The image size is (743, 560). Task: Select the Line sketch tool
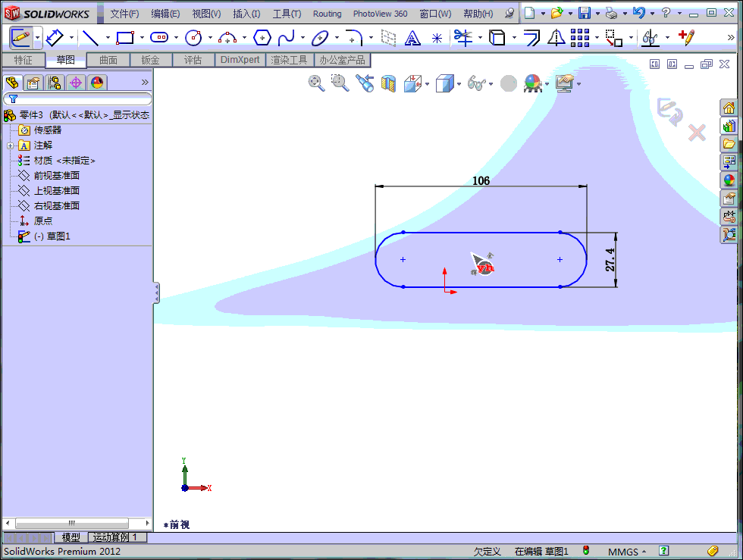coord(90,37)
